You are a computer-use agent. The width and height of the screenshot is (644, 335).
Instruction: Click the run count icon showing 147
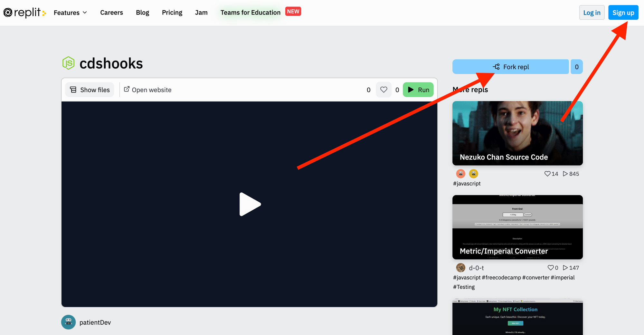(x=565, y=268)
